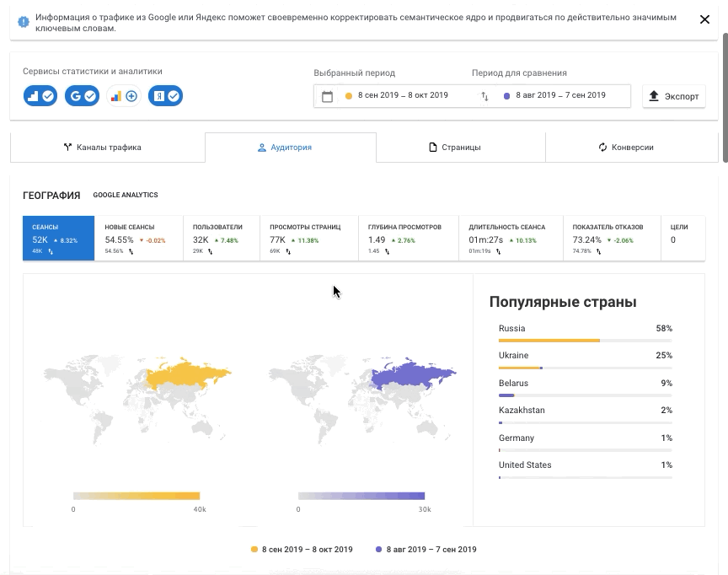
Task: Click the Ukraine 25% progress bar
Action: 586,368
